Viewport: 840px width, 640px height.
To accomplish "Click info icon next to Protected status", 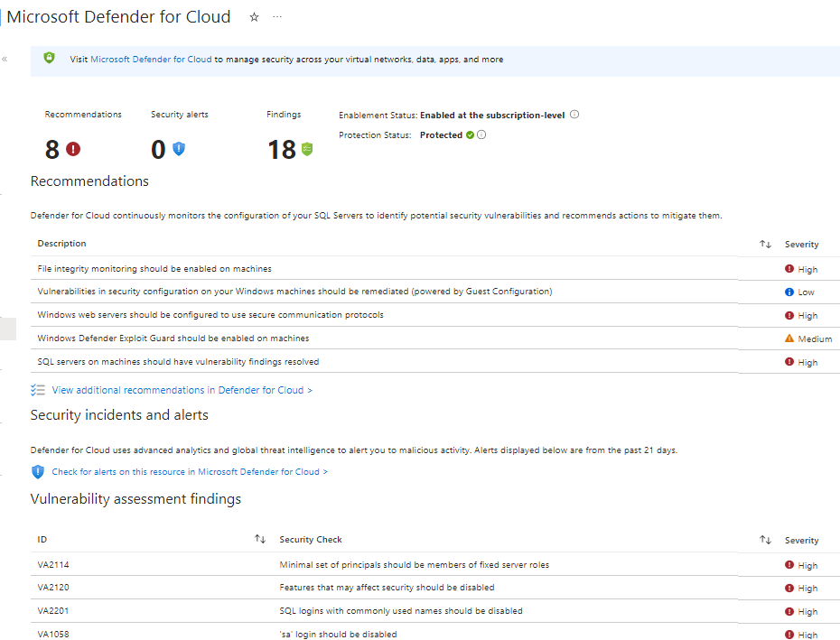I will tap(481, 135).
